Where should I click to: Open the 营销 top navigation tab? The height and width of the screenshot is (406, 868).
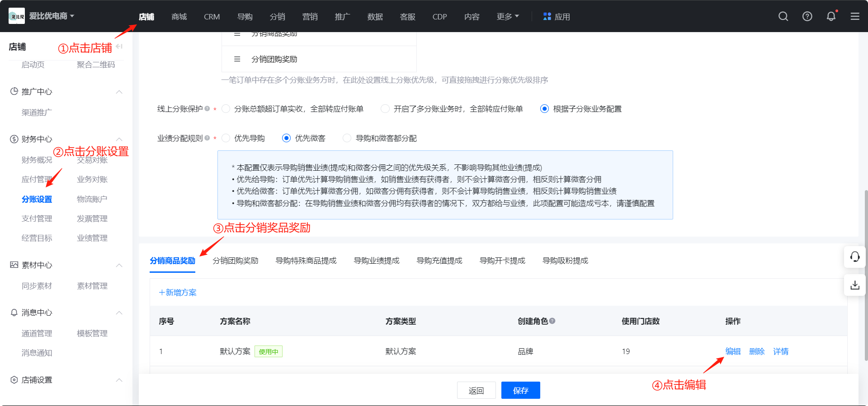point(310,17)
